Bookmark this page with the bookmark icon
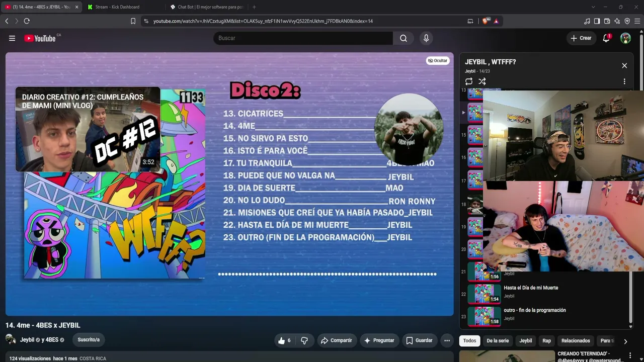The width and height of the screenshot is (644, 362). coord(133,21)
